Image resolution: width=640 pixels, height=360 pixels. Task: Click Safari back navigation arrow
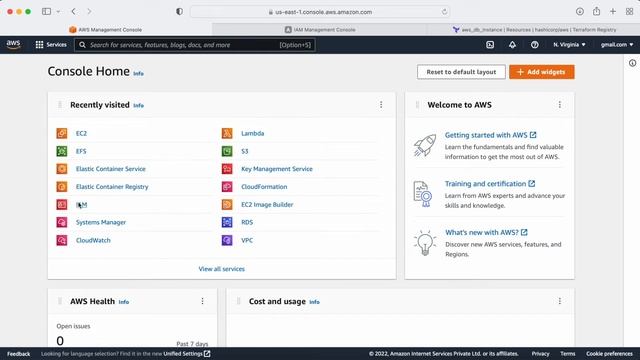tap(73, 11)
